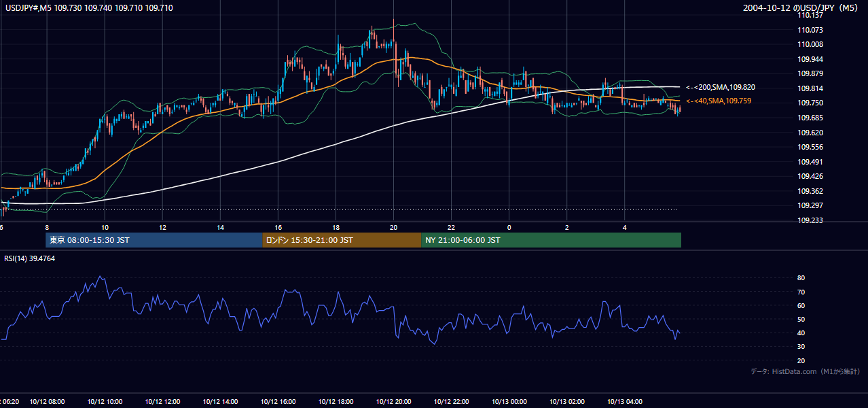This screenshot has width=868, height=408.
Task: Click the bottom date label 10/13 04:00
Action: (x=625, y=402)
